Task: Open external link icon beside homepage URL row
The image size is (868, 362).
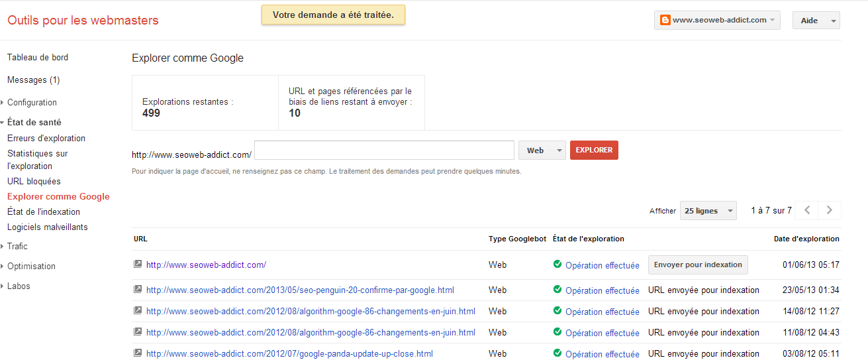Action: 138,264
